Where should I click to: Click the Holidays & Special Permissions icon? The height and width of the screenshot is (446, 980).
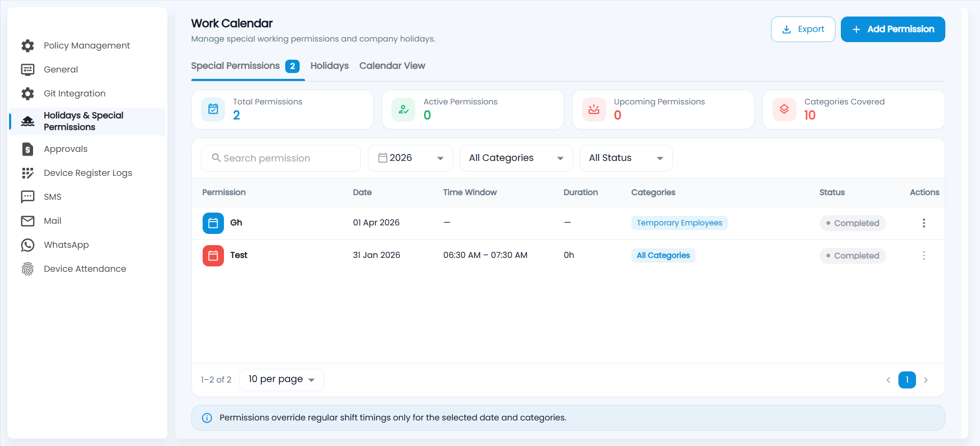pyautogui.click(x=28, y=121)
